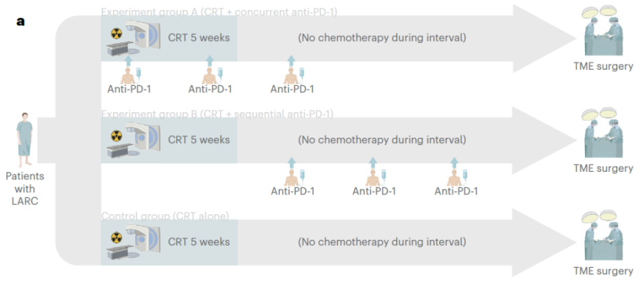Select the 'CRT 5 weeks' label in group A
This screenshot has height=284, width=644.
(199, 38)
